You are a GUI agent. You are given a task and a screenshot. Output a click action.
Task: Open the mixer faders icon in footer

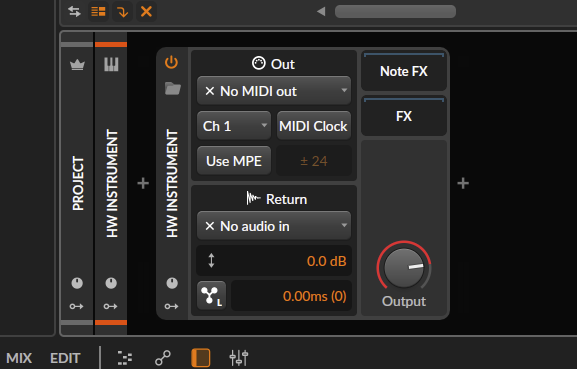coord(238,358)
